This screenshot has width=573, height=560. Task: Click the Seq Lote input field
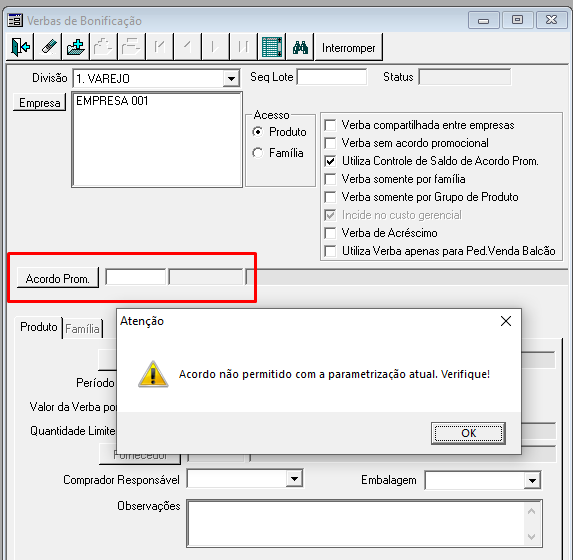click(x=332, y=77)
